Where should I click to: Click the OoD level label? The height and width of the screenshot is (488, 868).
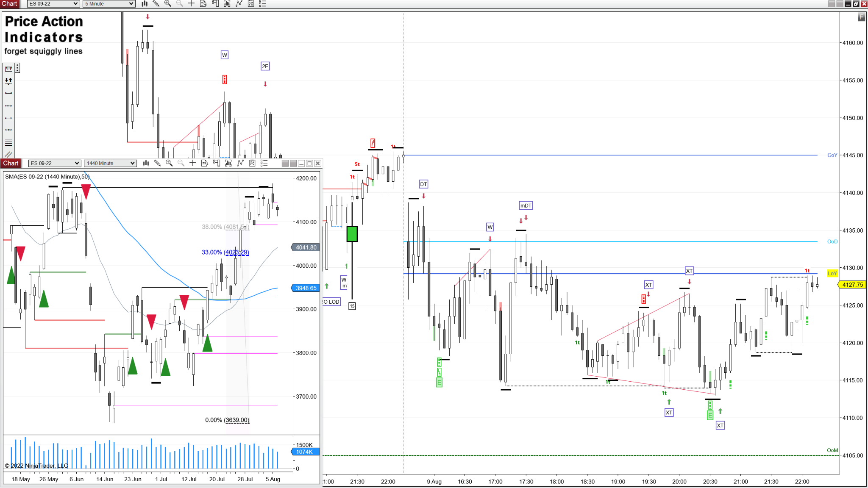pos(832,241)
